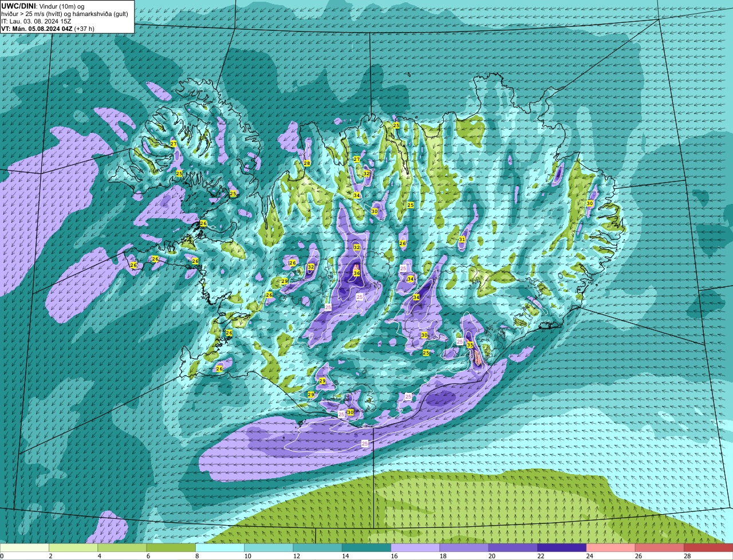Click the 'IT: Lau. 03. 08. 2024 15Z' line
This screenshot has width=733, height=560.
coord(36,21)
